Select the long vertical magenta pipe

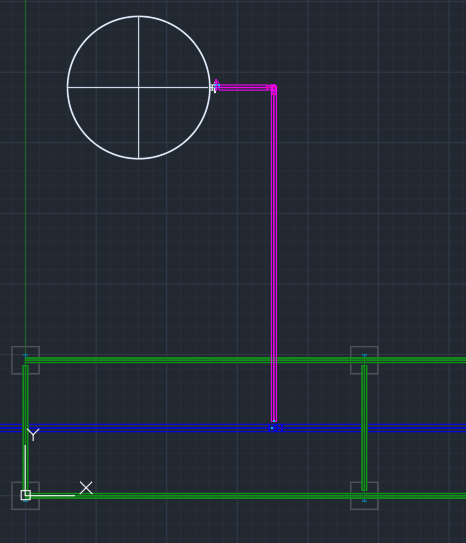274,256
